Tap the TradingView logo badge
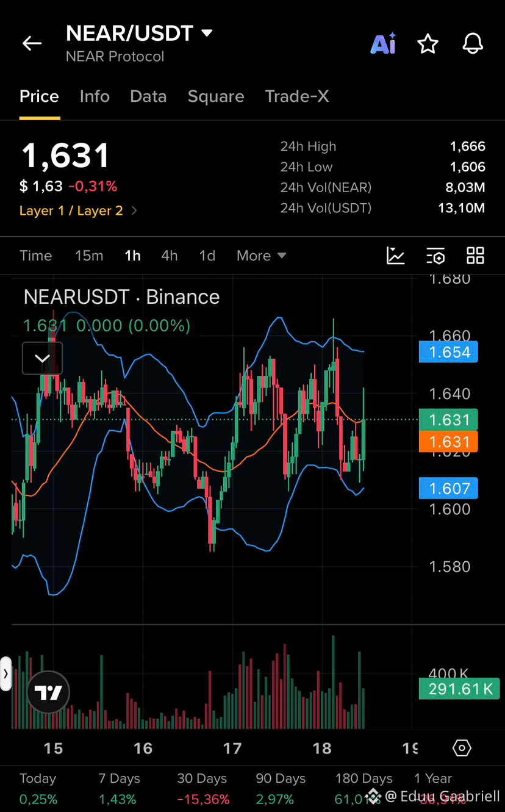 (48, 692)
